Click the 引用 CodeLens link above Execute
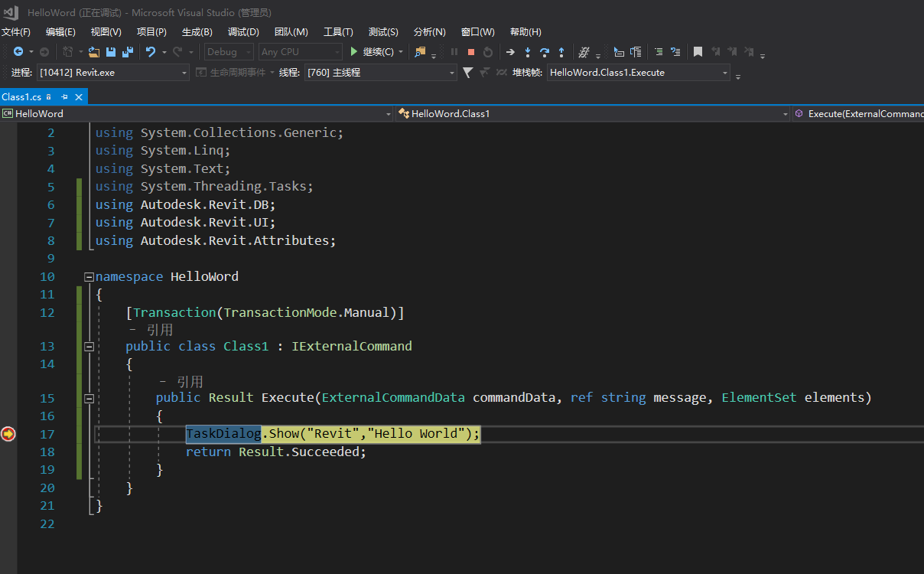This screenshot has height=574, width=924. coord(190,381)
